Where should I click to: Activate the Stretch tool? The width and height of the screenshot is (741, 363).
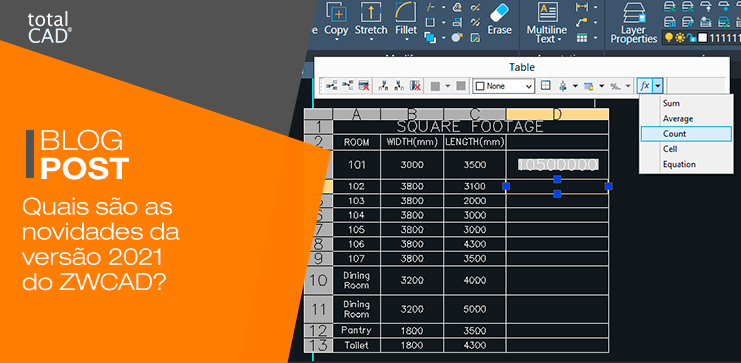tap(371, 21)
